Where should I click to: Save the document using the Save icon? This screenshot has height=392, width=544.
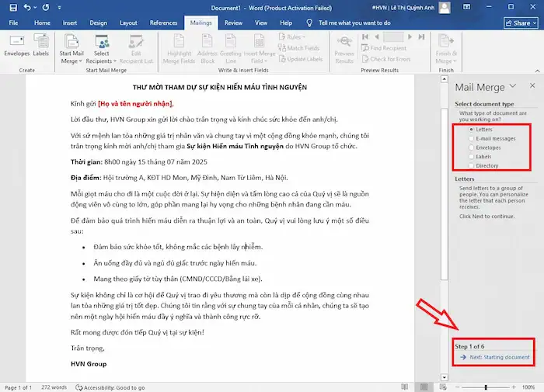[x=13, y=7]
